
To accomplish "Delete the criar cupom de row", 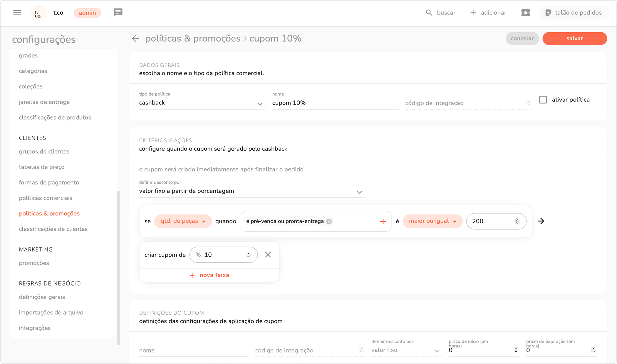I will coord(268,255).
